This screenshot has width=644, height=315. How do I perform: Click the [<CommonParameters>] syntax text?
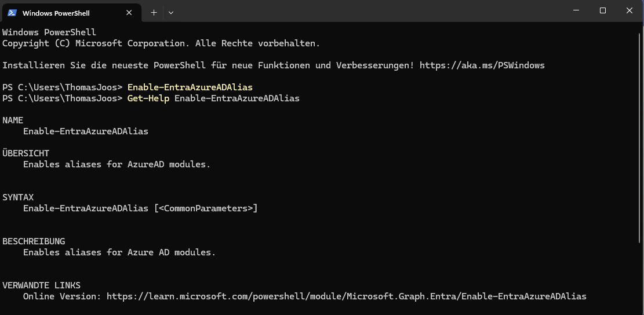pos(206,208)
